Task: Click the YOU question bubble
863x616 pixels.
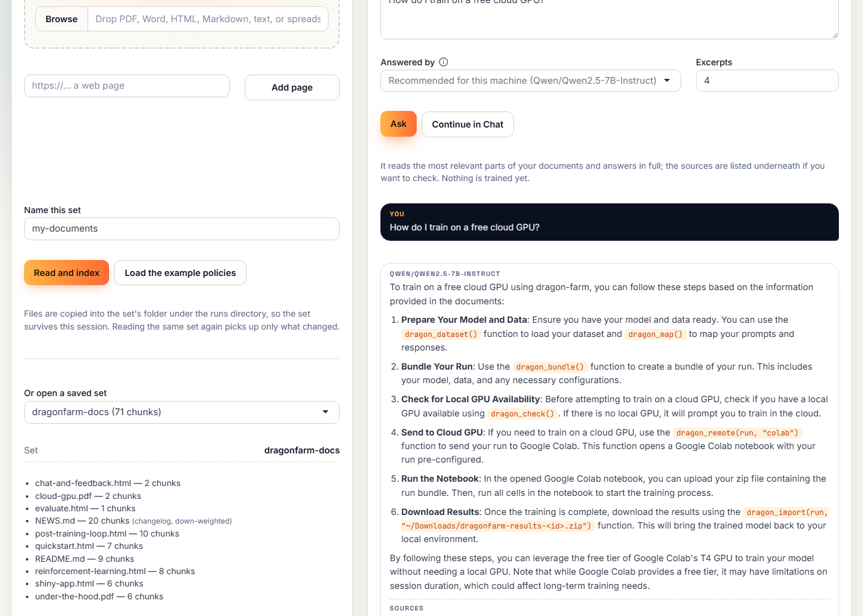Action: click(610, 222)
